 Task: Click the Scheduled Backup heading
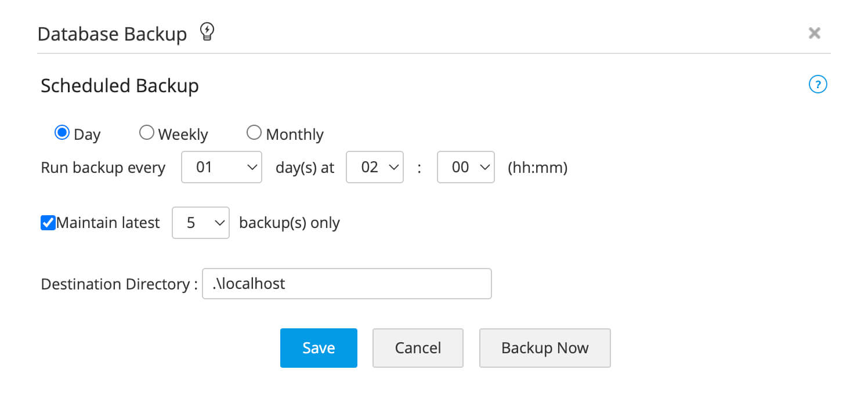120,86
